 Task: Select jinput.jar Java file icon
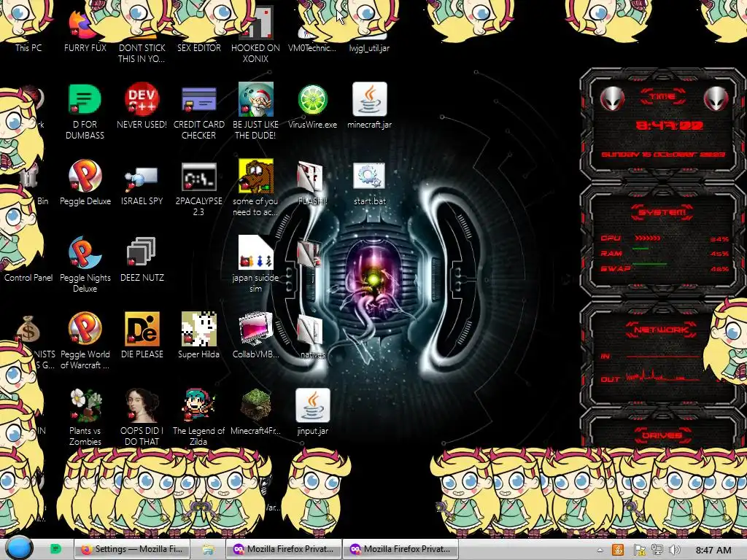click(312, 405)
